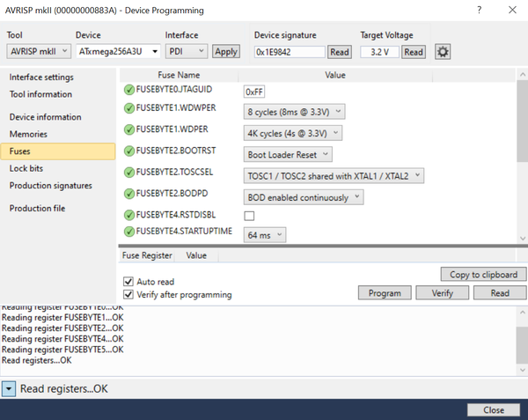Click the Apply button

pyautogui.click(x=226, y=52)
